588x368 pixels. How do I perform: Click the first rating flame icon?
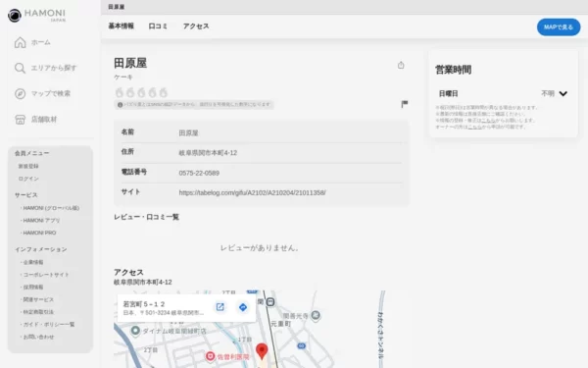[x=120, y=92]
